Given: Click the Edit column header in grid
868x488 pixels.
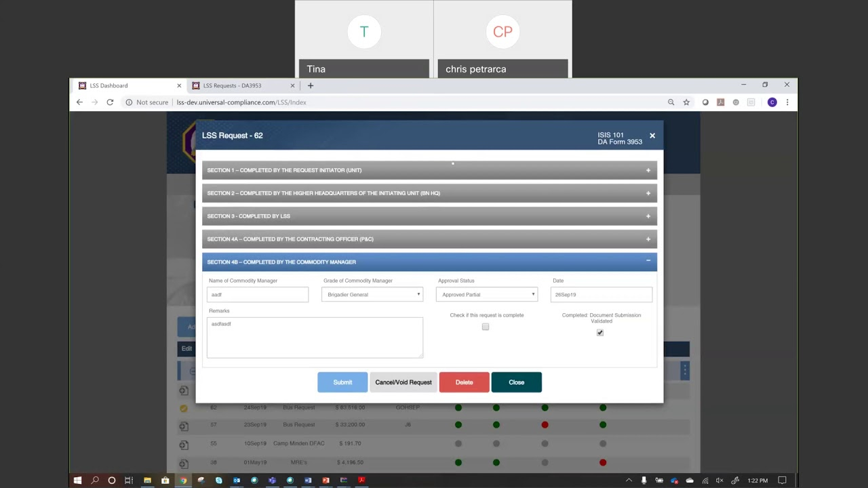Looking at the screenshot, I should 186,348.
